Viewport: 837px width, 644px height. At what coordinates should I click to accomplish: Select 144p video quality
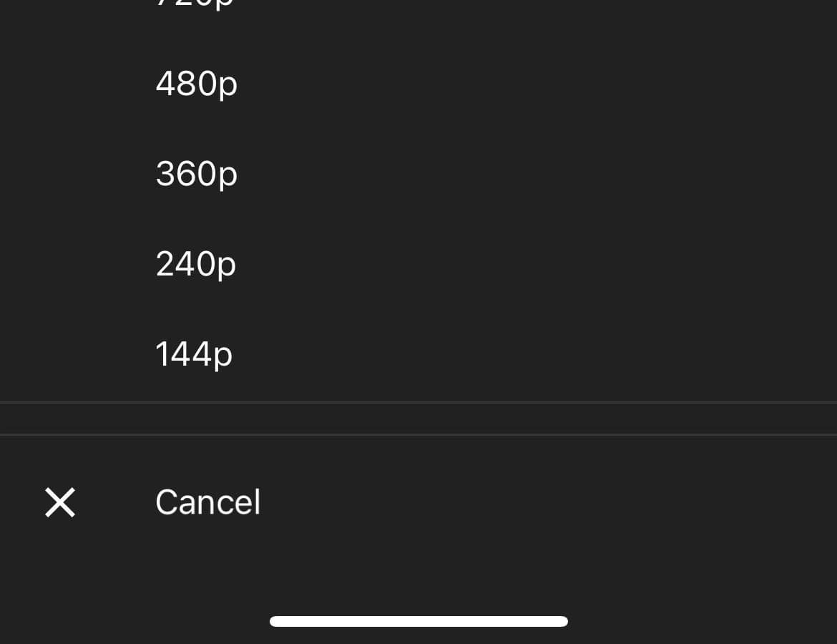click(194, 353)
